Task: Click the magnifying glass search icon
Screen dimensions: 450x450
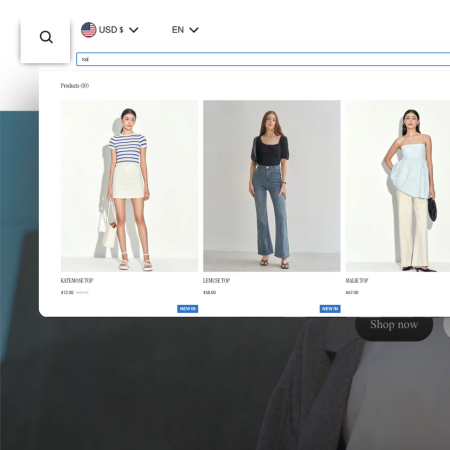Action: coord(46,37)
